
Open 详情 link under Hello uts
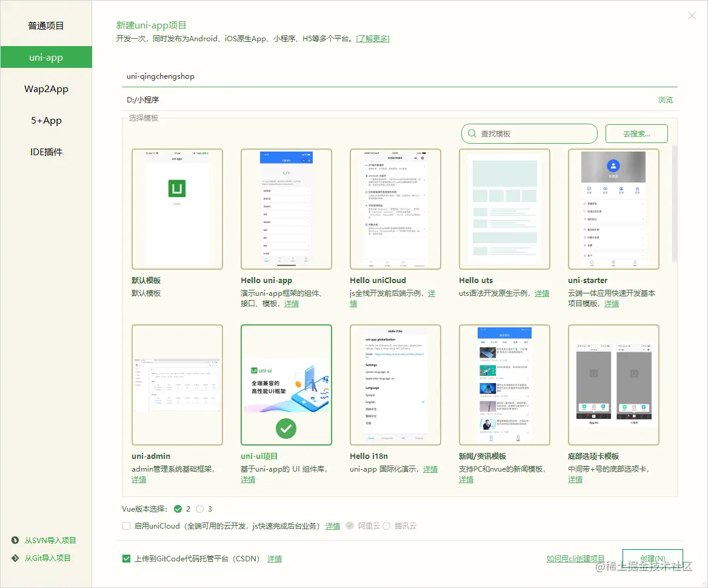point(542,293)
